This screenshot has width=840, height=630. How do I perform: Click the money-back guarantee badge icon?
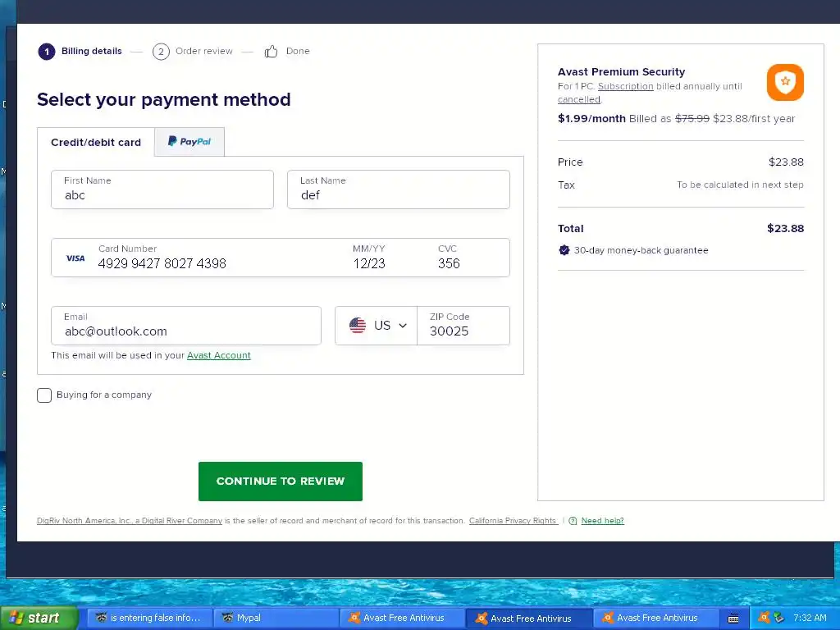[564, 250]
